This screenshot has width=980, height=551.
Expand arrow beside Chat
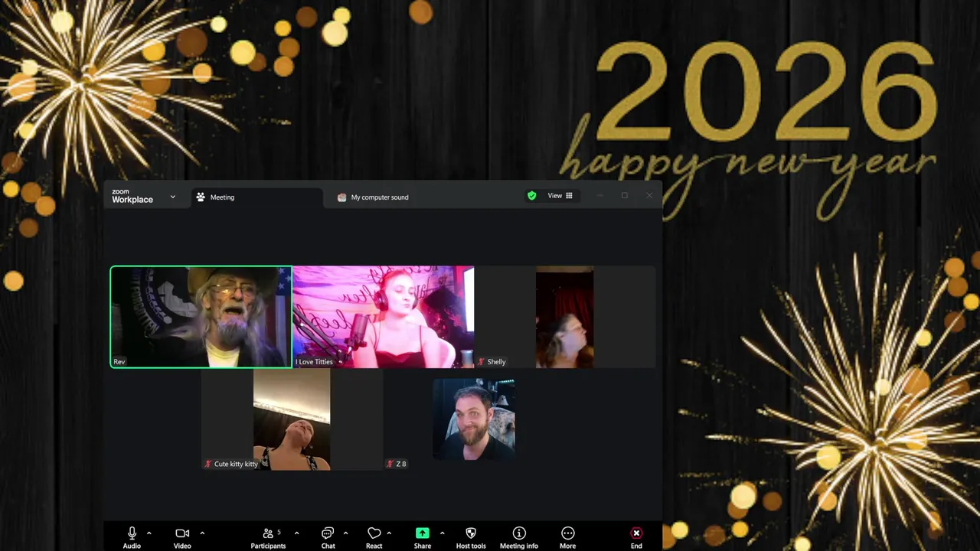click(345, 533)
